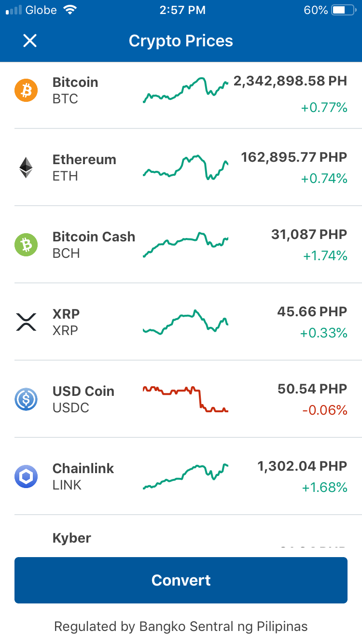
Task: Tap the XRP logo icon
Action: 26,322
